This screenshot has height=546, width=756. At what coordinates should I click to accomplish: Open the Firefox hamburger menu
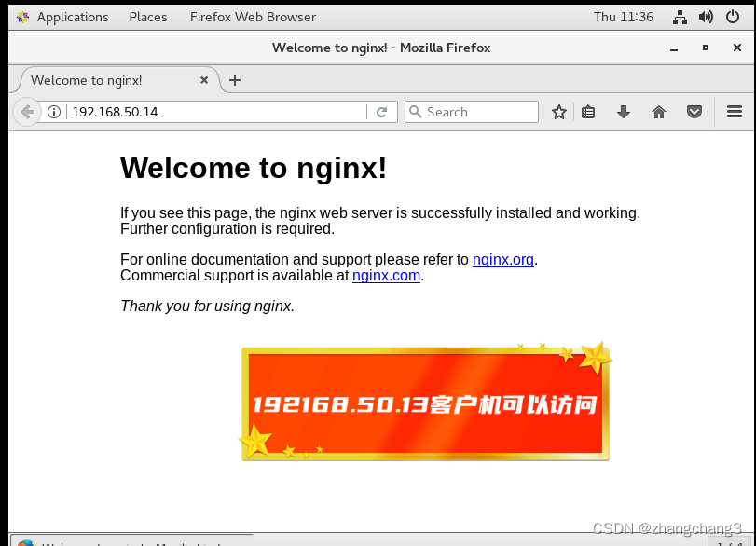735,112
